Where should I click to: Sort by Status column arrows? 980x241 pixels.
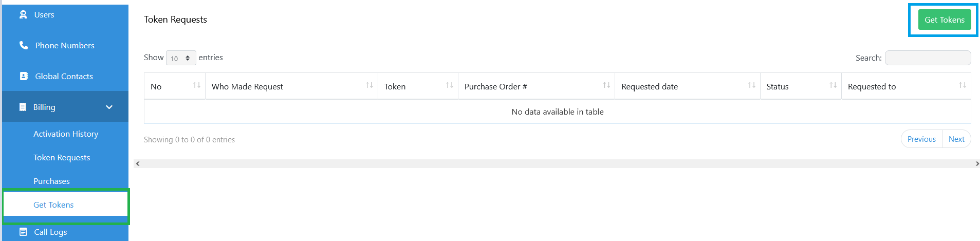click(x=833, y=85)
